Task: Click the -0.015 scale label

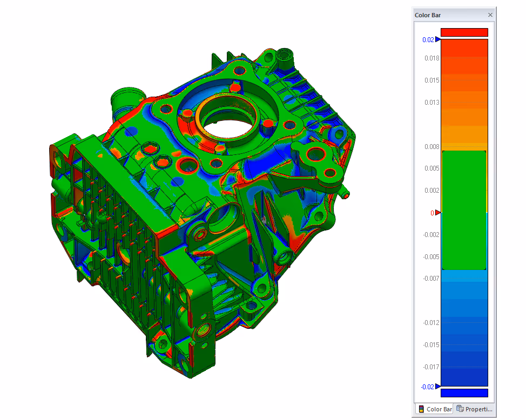Action: [431, 344]
